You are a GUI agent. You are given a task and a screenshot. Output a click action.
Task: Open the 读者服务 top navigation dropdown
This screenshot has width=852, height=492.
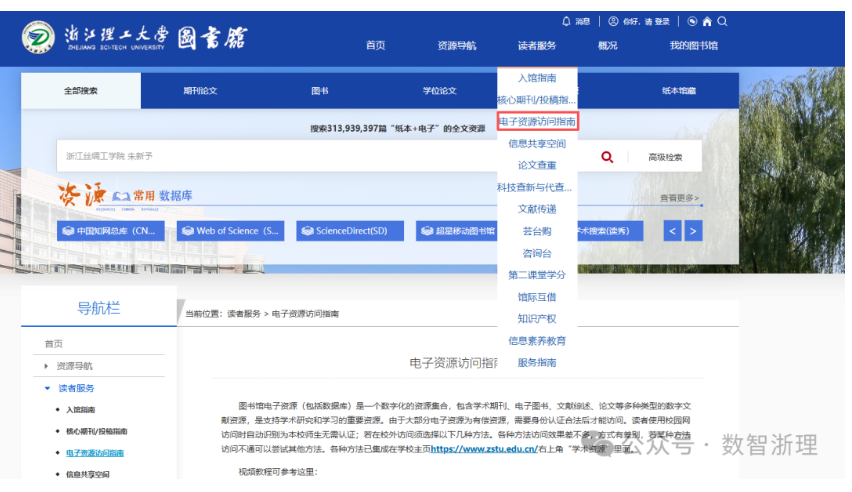click(537, 46)
